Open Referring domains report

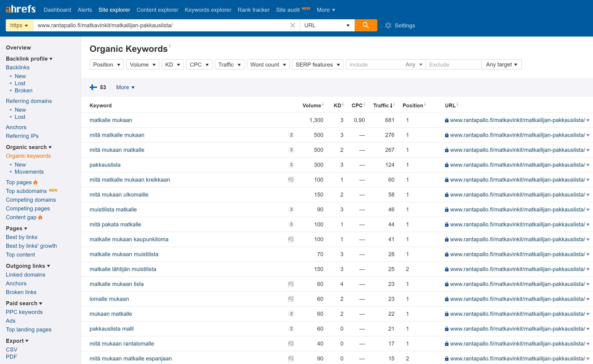(x=29, y=101)
